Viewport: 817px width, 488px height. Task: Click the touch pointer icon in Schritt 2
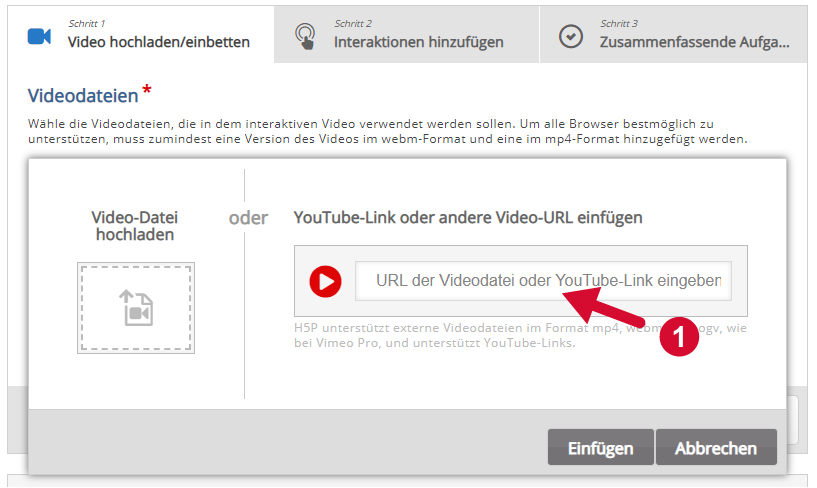pyautogui.click(x=305, y=36)
